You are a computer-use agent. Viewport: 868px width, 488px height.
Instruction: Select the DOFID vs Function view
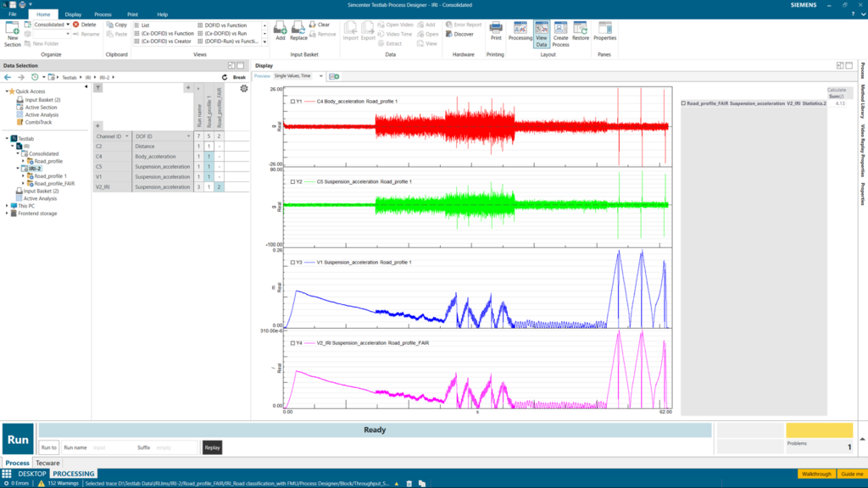coord(221,25)
